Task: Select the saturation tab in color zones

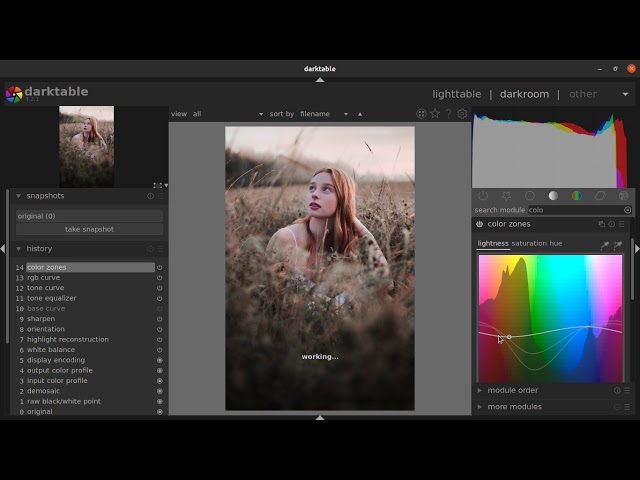Action: [529, 244]
